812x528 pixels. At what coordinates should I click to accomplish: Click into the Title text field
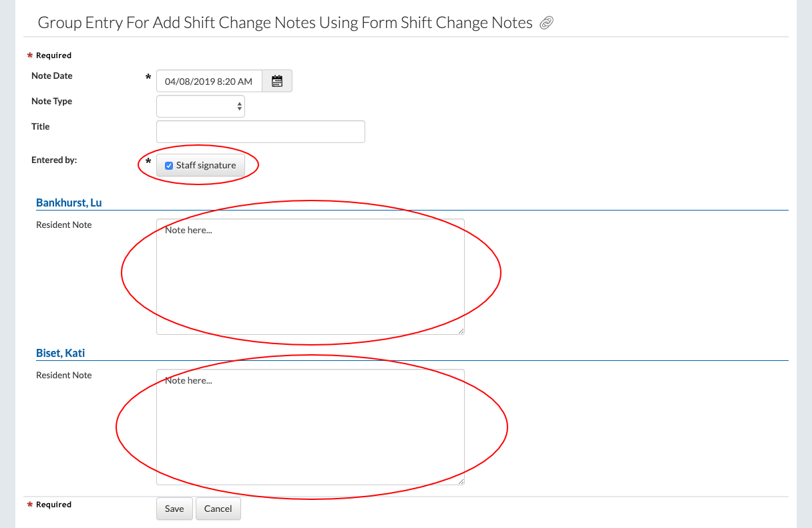pyautogui.click(x=260, y=132)
